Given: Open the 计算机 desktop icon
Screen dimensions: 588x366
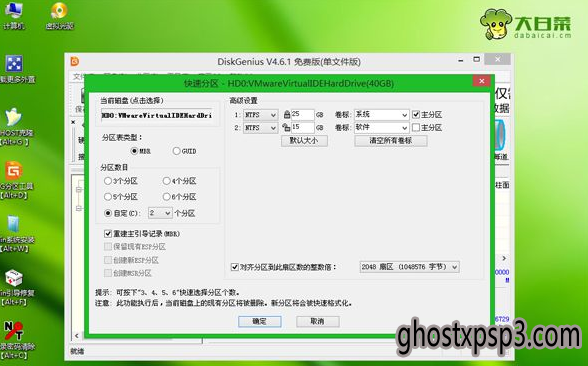Looking at the screenshot, I should (14, 15).
